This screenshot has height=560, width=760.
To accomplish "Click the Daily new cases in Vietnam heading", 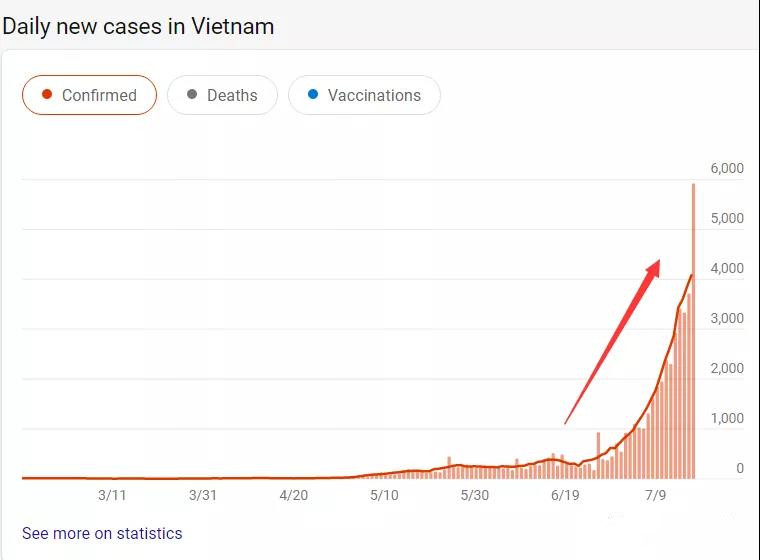I will point(138,26).
